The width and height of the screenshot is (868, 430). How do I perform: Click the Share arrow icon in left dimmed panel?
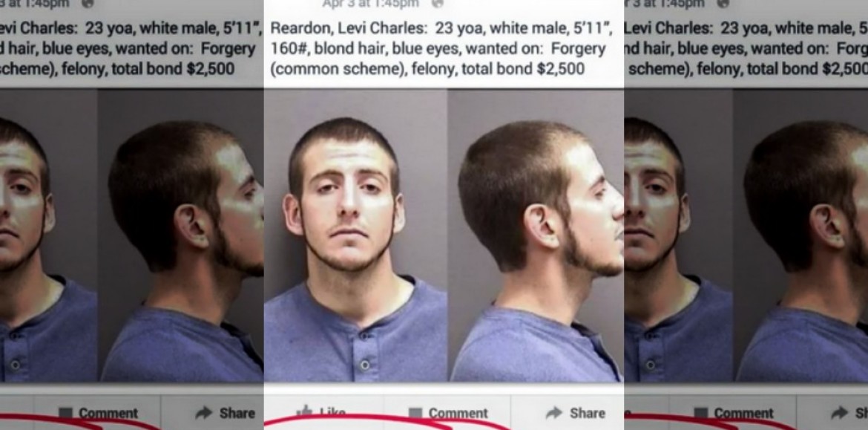204,412
